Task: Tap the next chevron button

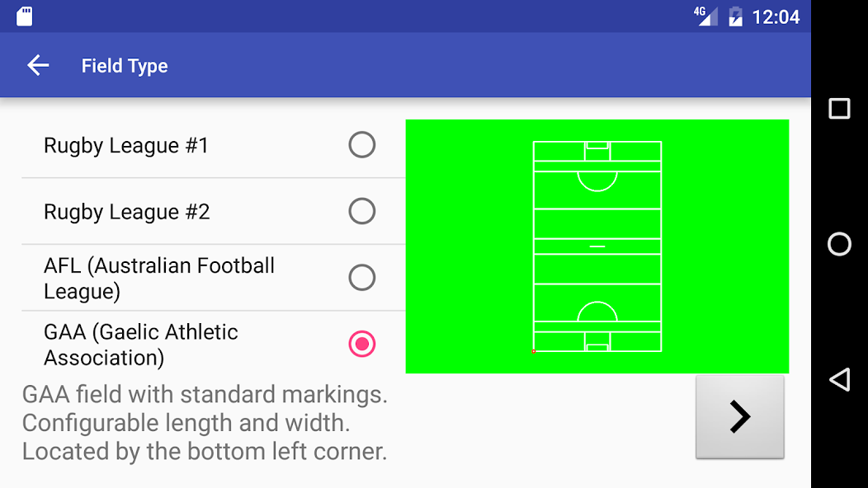Action: click(739, 416)
